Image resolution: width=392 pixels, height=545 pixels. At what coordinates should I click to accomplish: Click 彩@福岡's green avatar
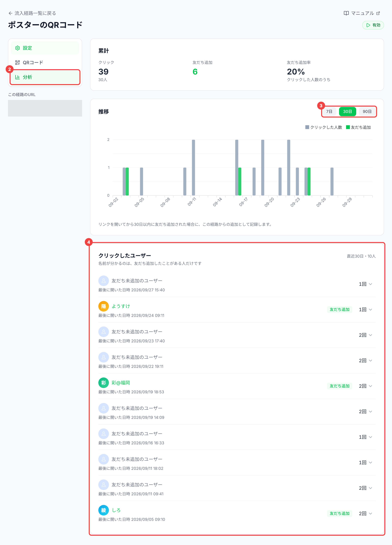coord(104,383)
